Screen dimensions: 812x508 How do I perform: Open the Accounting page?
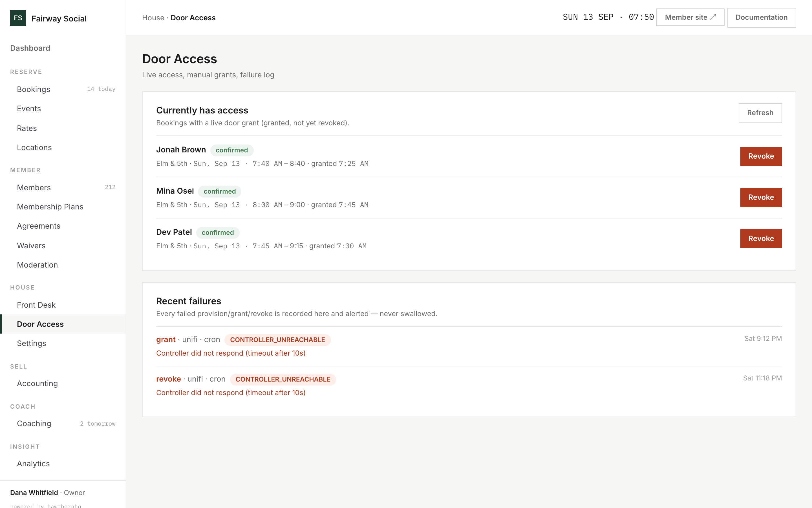tap(63, 383)
